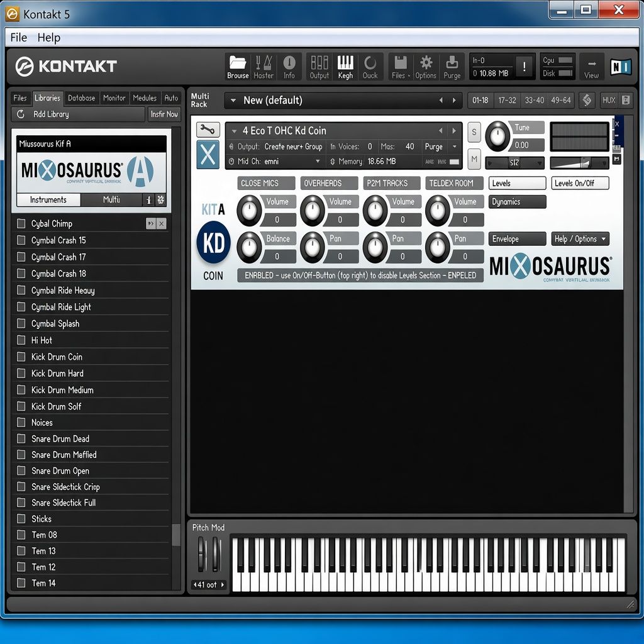Toggle the Levels On/Off button
Screen dimensions: 644x644
tap(580, 183)
